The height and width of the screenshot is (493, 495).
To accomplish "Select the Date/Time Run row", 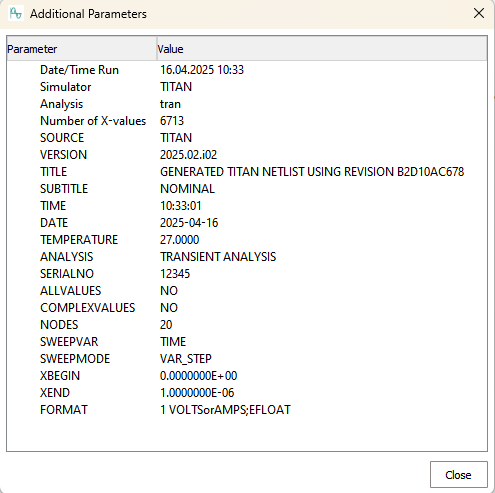I will pyautogui.click(x=247, y=70).
